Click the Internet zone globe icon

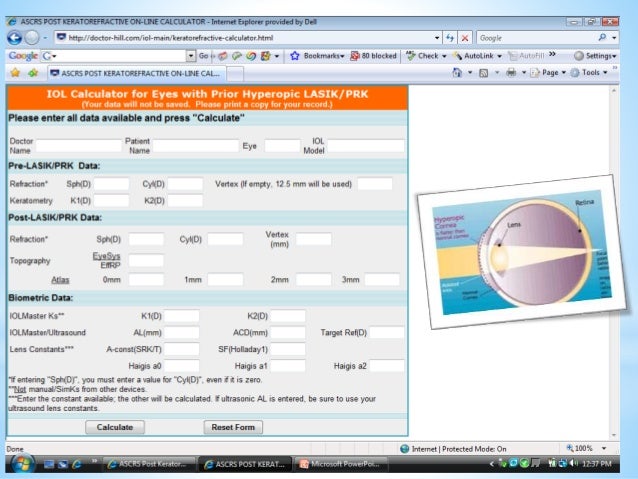(404, 449)
